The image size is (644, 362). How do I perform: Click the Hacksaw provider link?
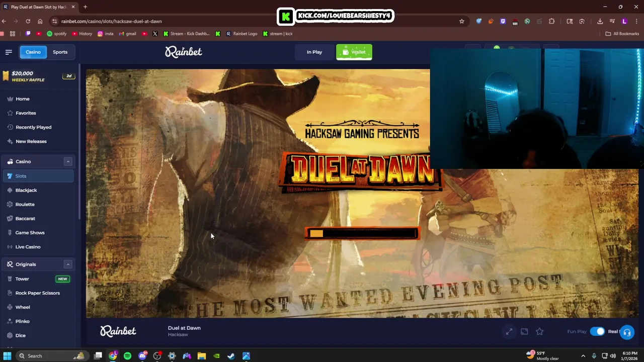coord(178,335)
